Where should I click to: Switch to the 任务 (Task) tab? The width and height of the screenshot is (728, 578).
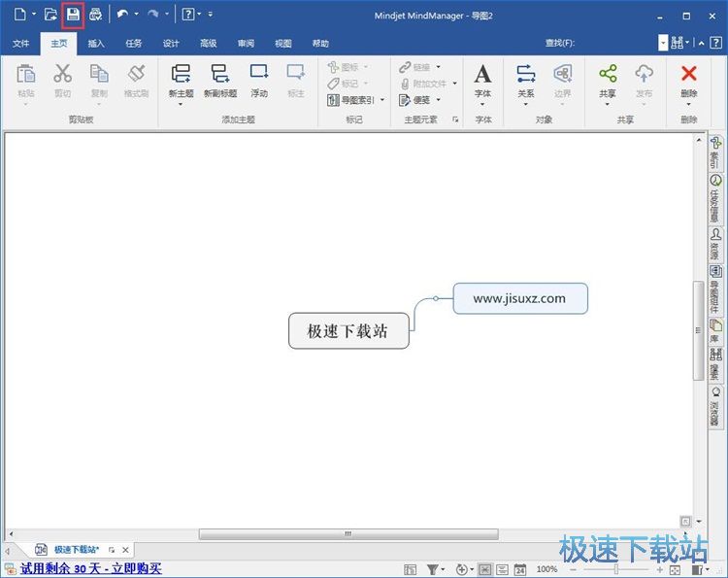click(133, 44)
